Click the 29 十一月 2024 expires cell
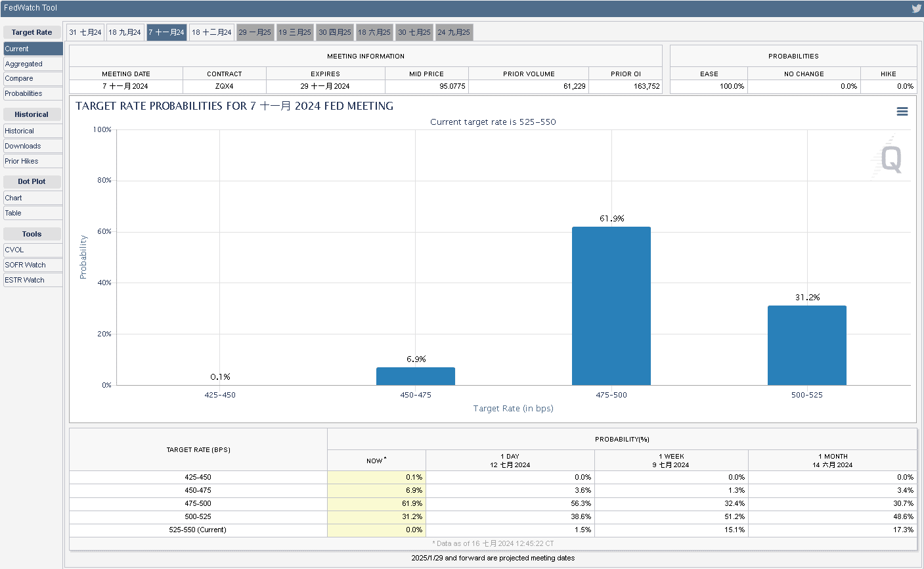Image resolution: width=924 pixels, height=569 pixels. tap(326, 86)
